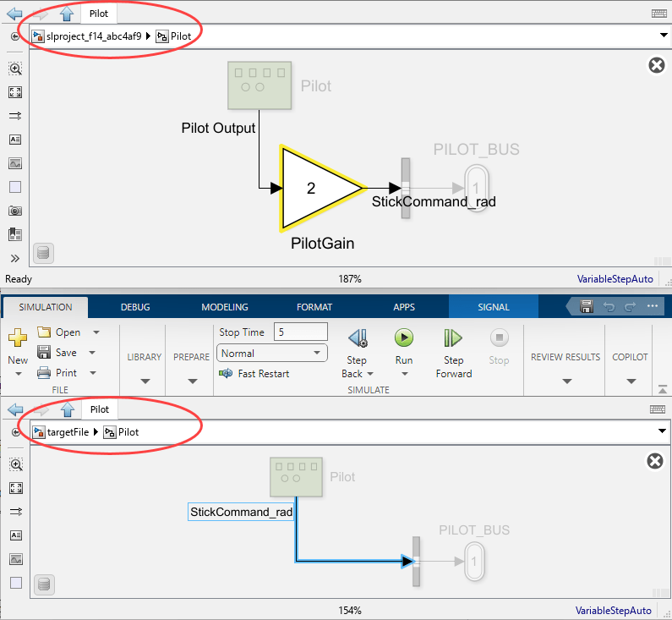
Task: Select Zoom tool in top canvas palette
Action: [15, 69]
